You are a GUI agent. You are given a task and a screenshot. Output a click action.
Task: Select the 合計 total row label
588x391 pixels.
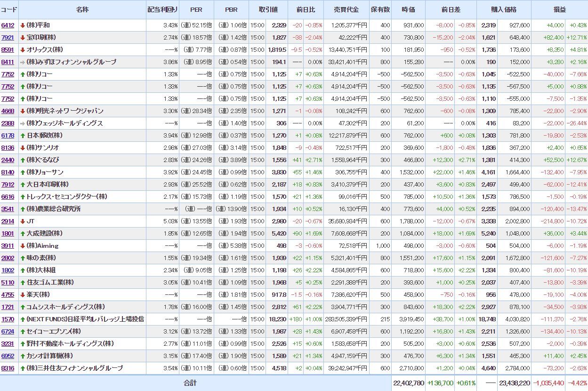tap(190, 383)
